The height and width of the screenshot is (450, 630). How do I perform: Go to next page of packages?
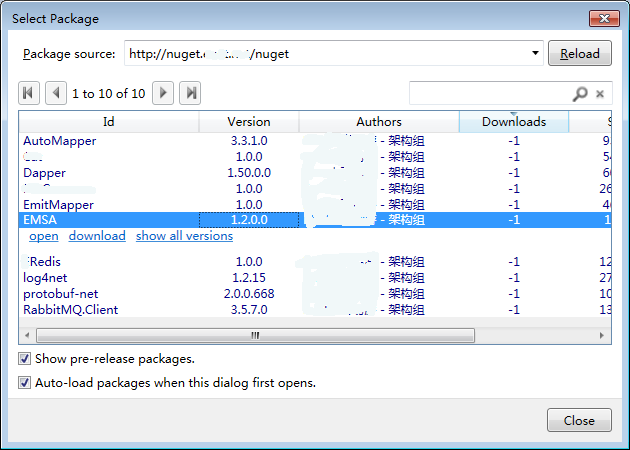[163, 93]
